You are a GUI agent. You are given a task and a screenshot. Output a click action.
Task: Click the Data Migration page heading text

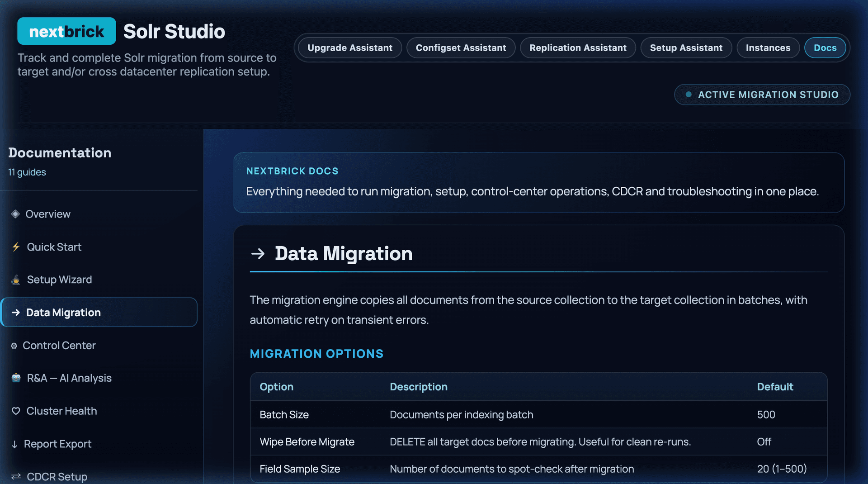click(x=344, y=253)
